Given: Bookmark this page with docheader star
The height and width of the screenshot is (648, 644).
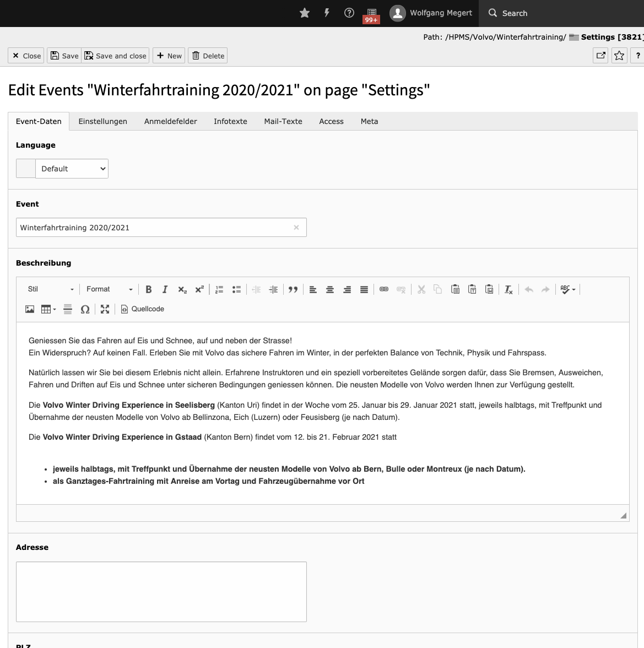Looking at the screenshot, I should (x=619, y=55).
